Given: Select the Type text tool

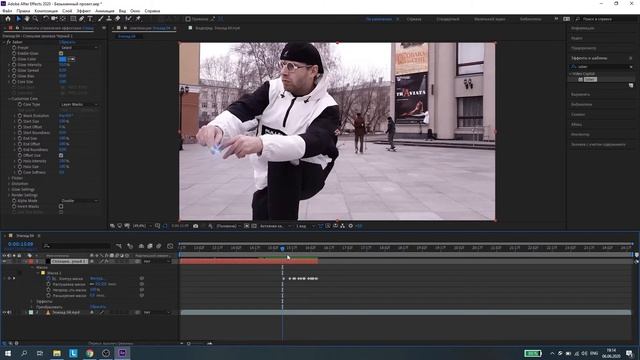Looking at the screenshot, I should (x=90, y=19).
